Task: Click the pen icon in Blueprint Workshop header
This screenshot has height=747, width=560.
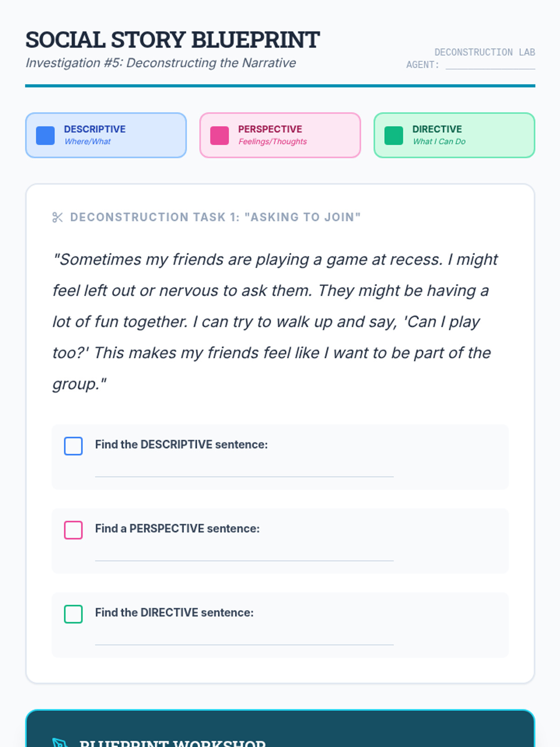Action: pos(60,742)
